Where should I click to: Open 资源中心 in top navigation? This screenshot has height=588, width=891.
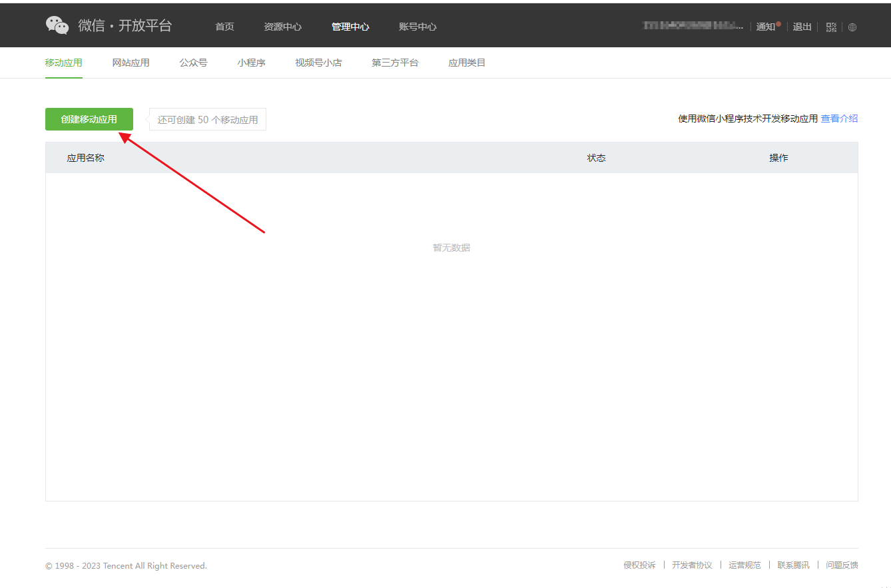click(282, 27)
